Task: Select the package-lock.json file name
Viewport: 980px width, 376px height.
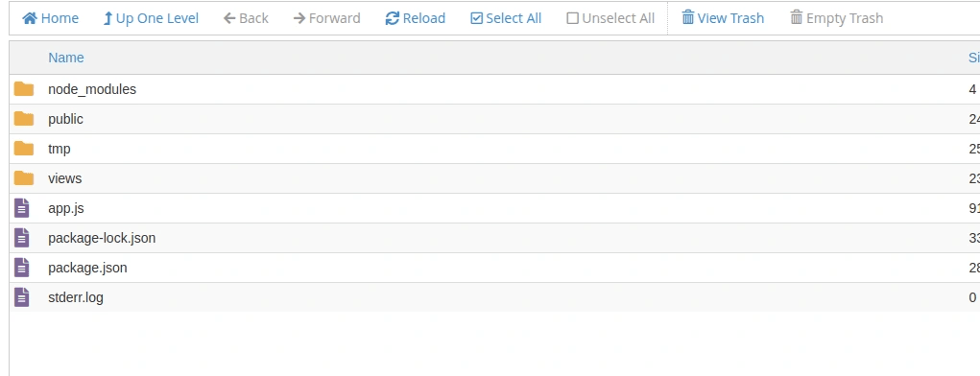Action: point(102,238)
